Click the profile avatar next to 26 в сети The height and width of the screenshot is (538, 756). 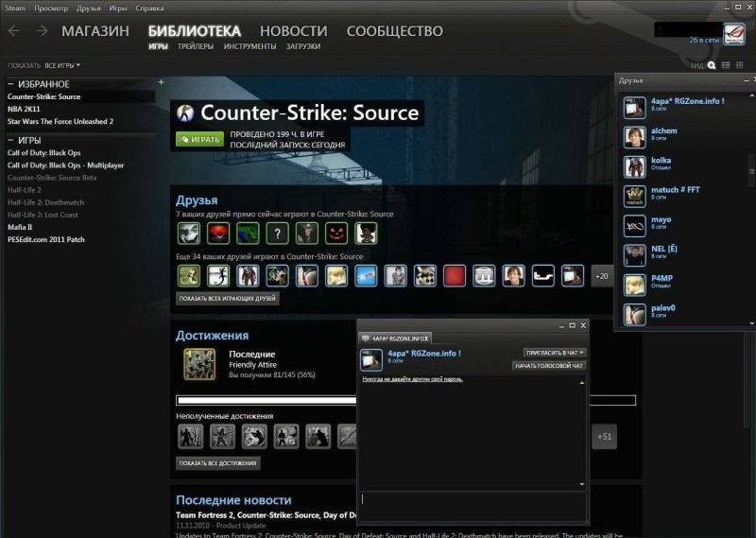734,34
